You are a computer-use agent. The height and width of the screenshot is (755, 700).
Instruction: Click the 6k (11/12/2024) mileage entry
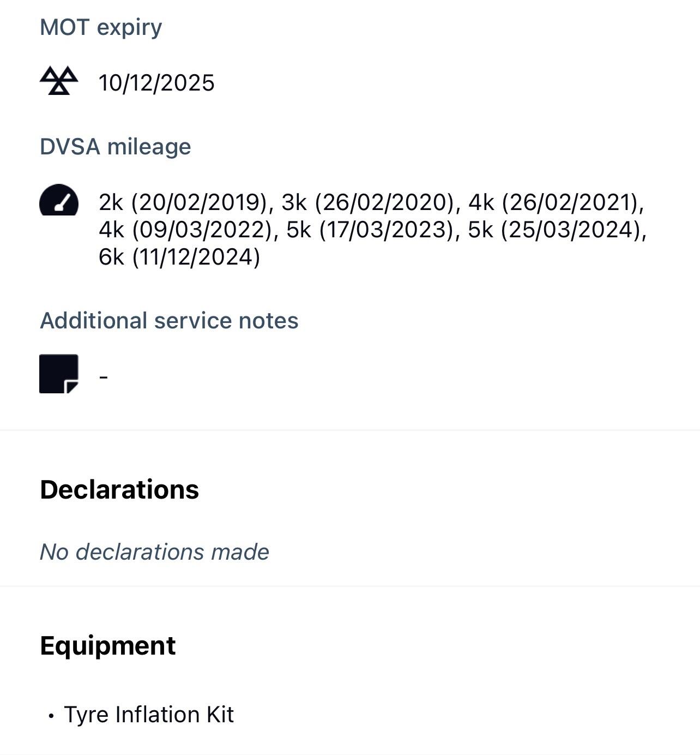pyautogui.click(x=179, y=257)
